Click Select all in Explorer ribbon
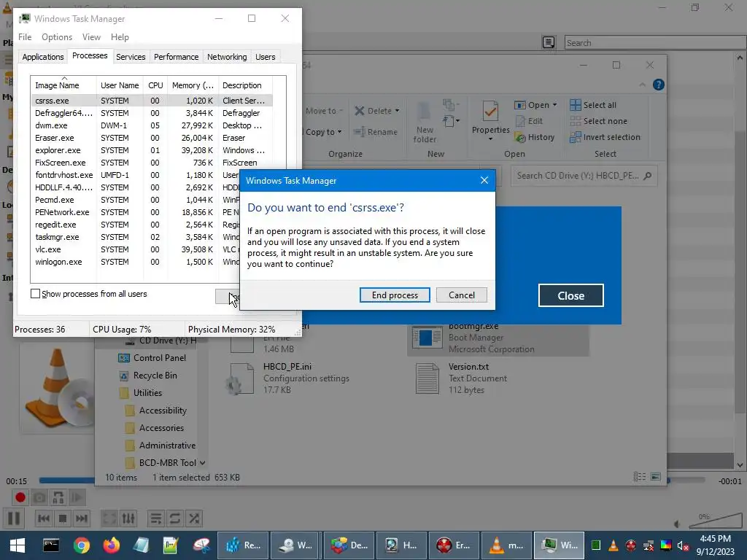747x560 pixels. click(x=593, y=105)
